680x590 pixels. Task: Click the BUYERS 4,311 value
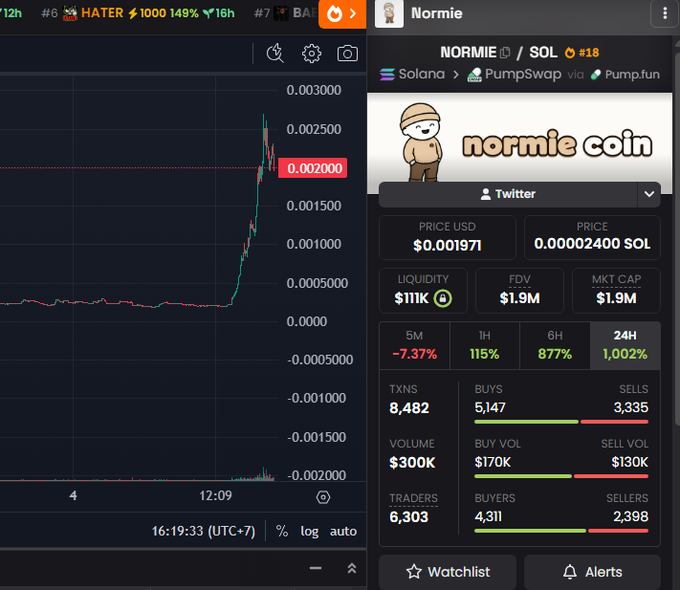tap(488, 516)
